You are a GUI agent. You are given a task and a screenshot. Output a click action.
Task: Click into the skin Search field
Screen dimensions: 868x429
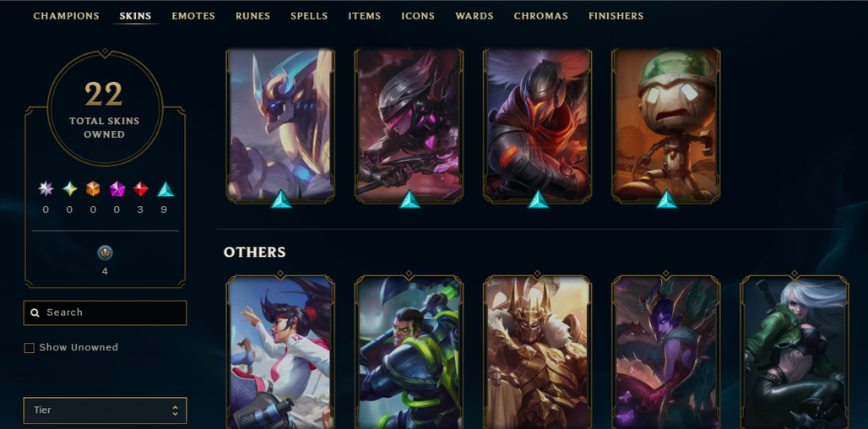pyautogui.click(x=106, y=312)
